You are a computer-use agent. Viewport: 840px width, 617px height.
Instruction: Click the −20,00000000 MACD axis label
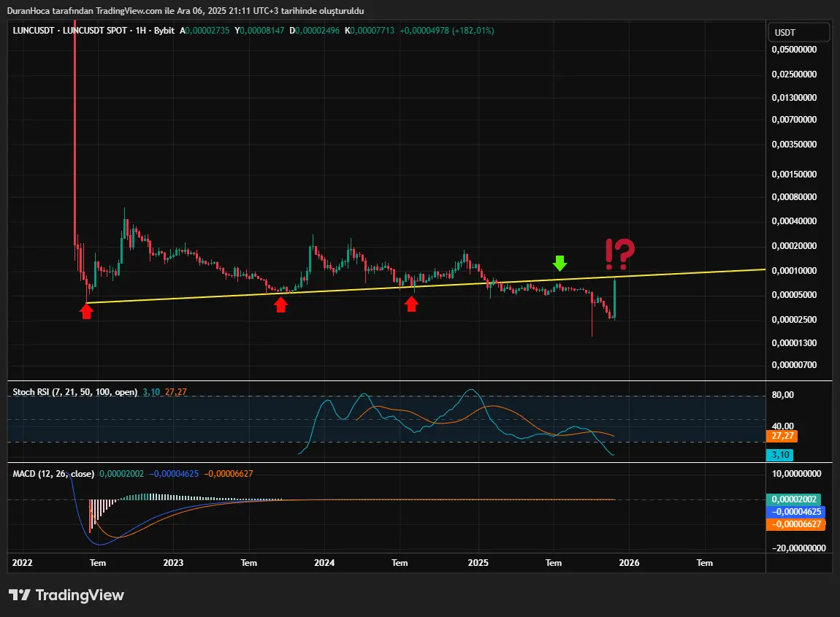coord(798,548)
